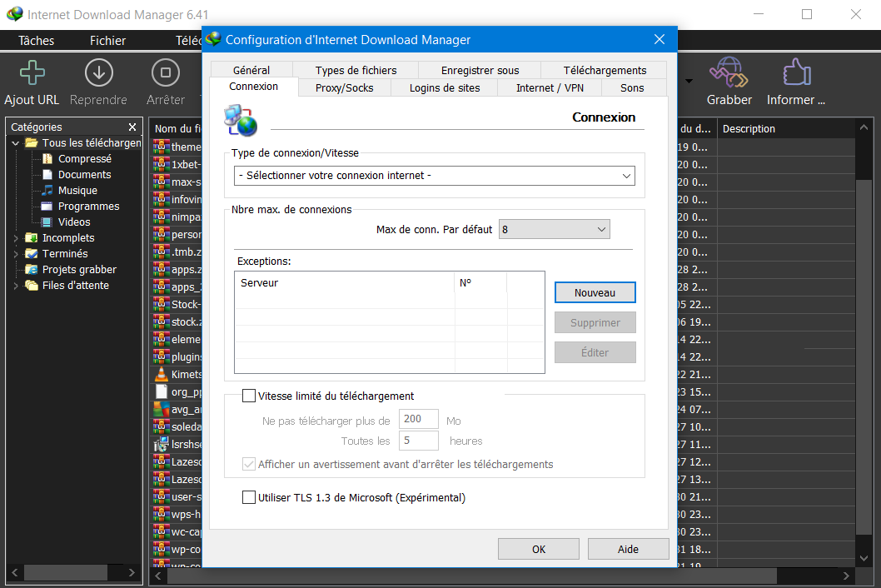Select the Musique category note icon
Viewport: 881px width, 588px height.
click(47, 191)
